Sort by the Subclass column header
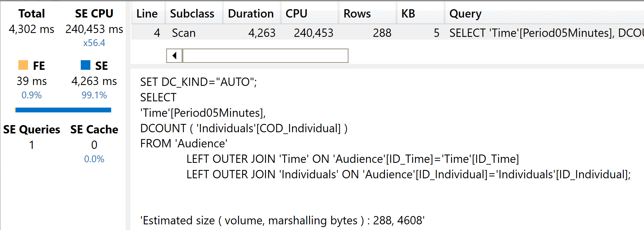This screenshot has height=230, width=644. click(192, 14)
